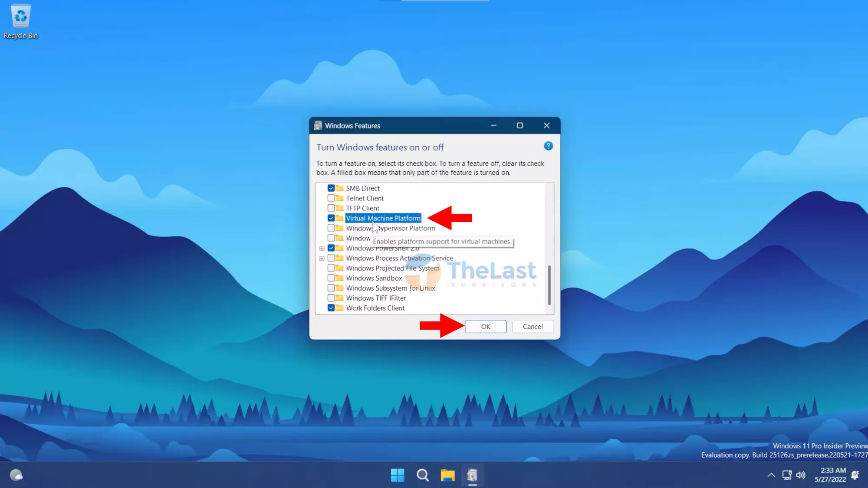868x488 pixels.
Task: Maximize the Windows Features dialog
Action: tap(520, 125)
